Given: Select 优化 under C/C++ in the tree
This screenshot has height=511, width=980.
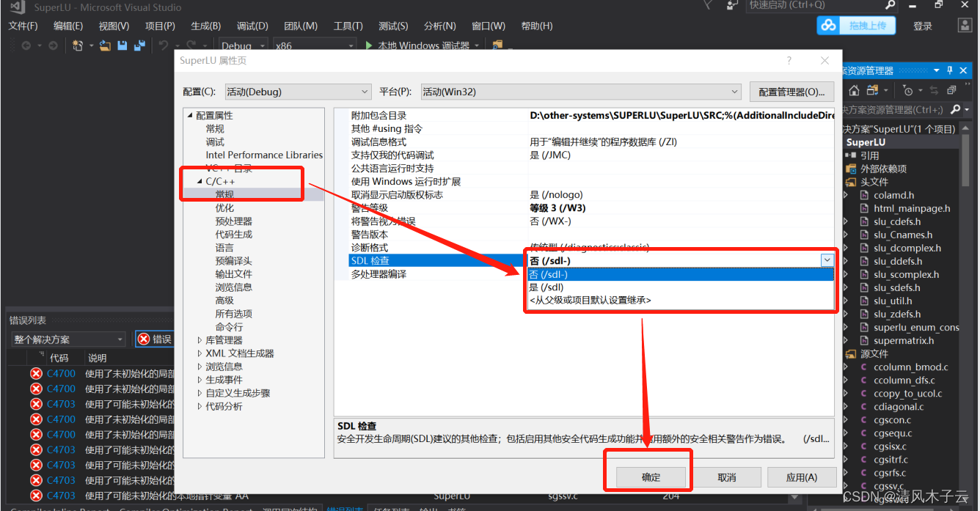Looking at the screenshot, I should (224, 207).
